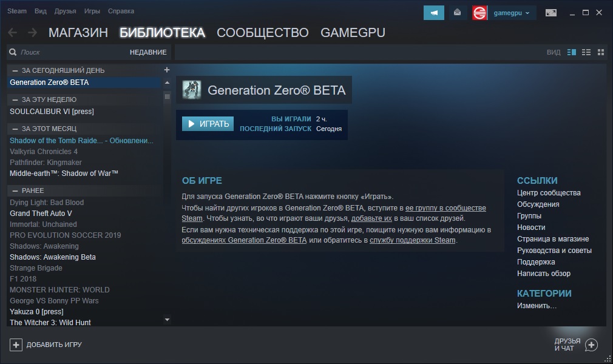The height and width of the screenshot is (364, 613).
Task: Open обсуждениях Generation Zero BETA link
Action: [244, 240]
